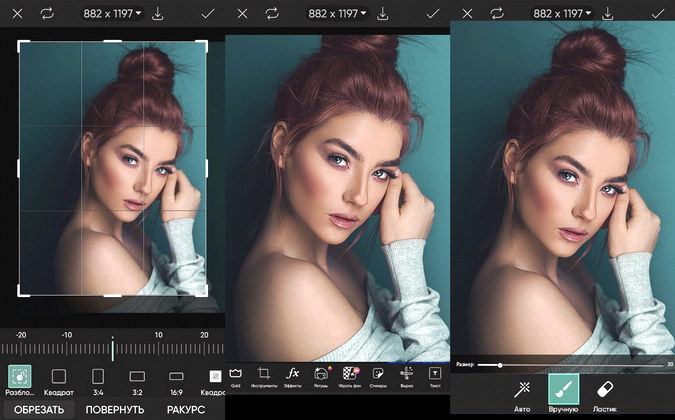The height and width of the screenshot is (420, 675).
Task: Switch to the ОБРЕЗАТЬ tab
Action: point(39,410)
